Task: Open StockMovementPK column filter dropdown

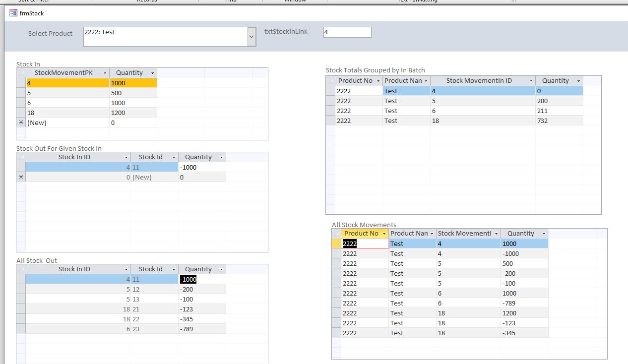Action: [x=105, y=73]
